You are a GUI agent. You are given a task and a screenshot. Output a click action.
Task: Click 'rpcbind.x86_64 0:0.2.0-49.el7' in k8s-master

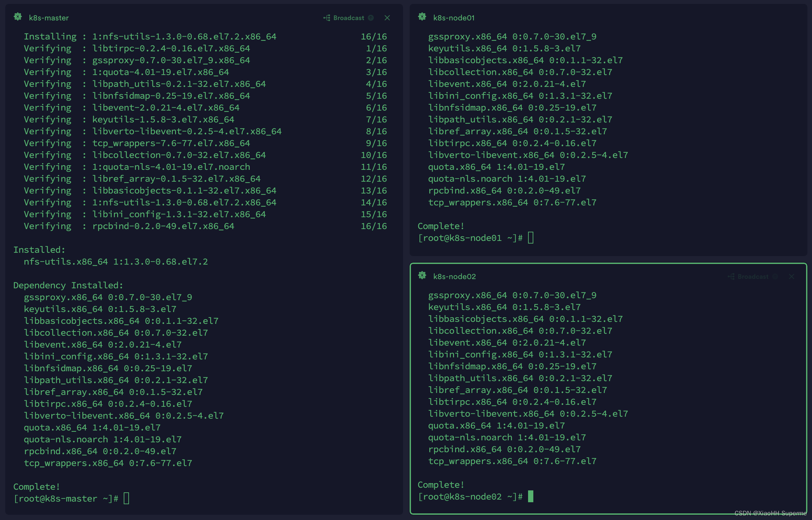tap(100, 451)
